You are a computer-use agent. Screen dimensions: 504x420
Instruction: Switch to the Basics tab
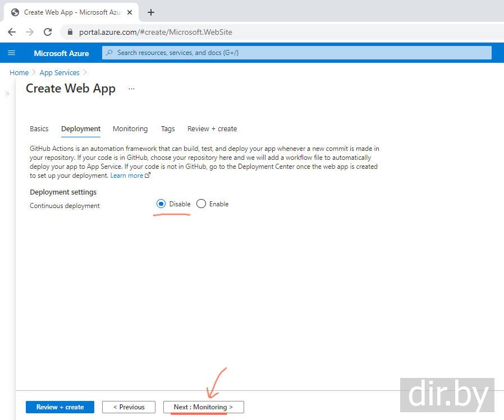pyautogui.click(x=39, y=129)
